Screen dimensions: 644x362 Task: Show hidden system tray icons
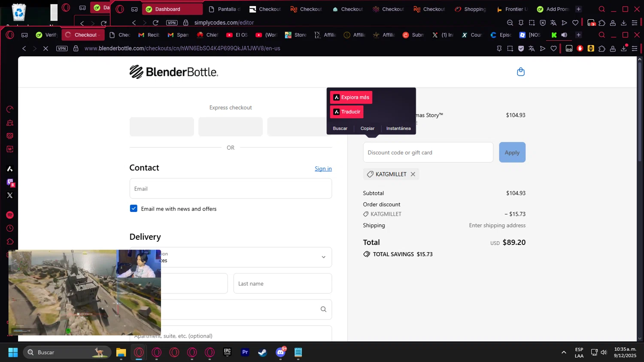click(x=564, y=352)
